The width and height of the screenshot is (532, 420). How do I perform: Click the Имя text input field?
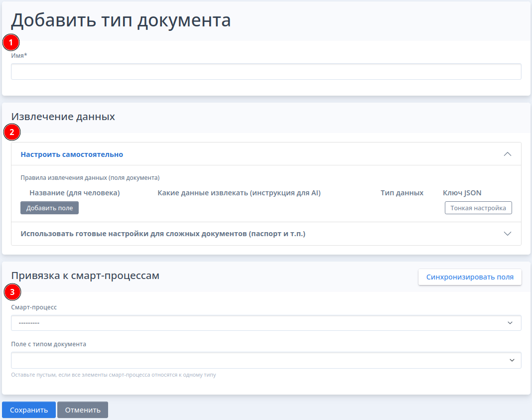point(266,72)
